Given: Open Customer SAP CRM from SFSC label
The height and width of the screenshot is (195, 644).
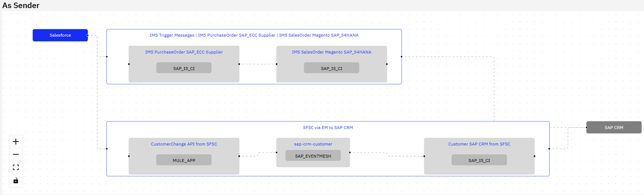Looking at the screenshot, I should 479,144.
